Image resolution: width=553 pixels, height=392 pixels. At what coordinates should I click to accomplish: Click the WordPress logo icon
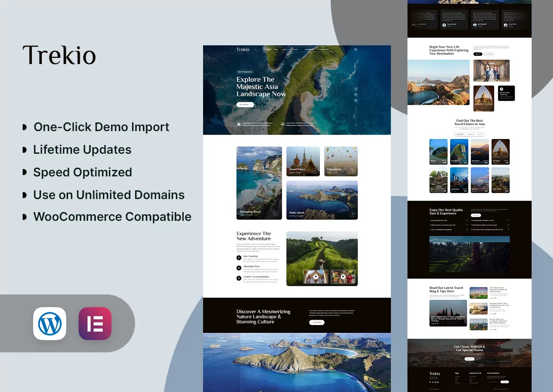point(50,324)
